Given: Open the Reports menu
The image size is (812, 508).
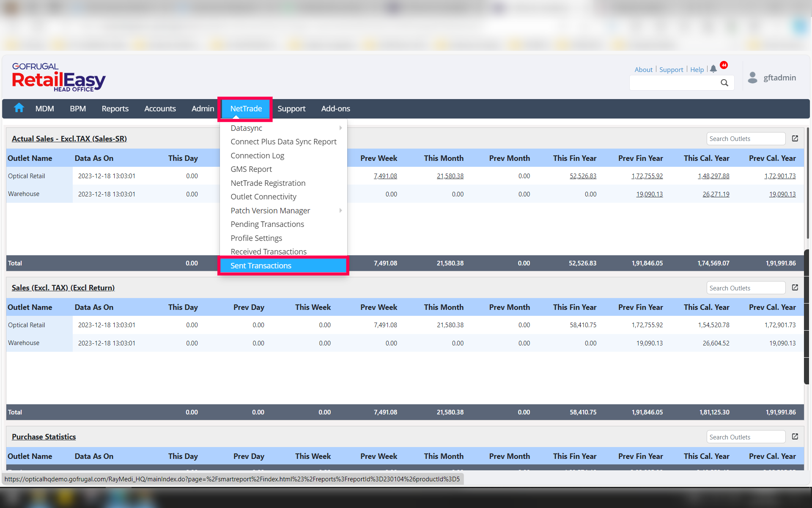Looking at the screenshot, I should [x=115, y=109].
